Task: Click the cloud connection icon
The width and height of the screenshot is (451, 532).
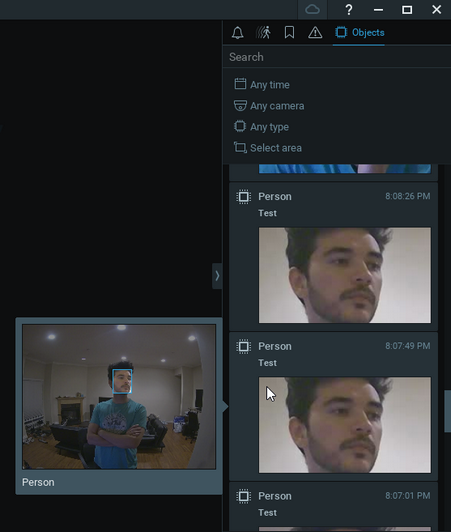Action: point(312,10)
